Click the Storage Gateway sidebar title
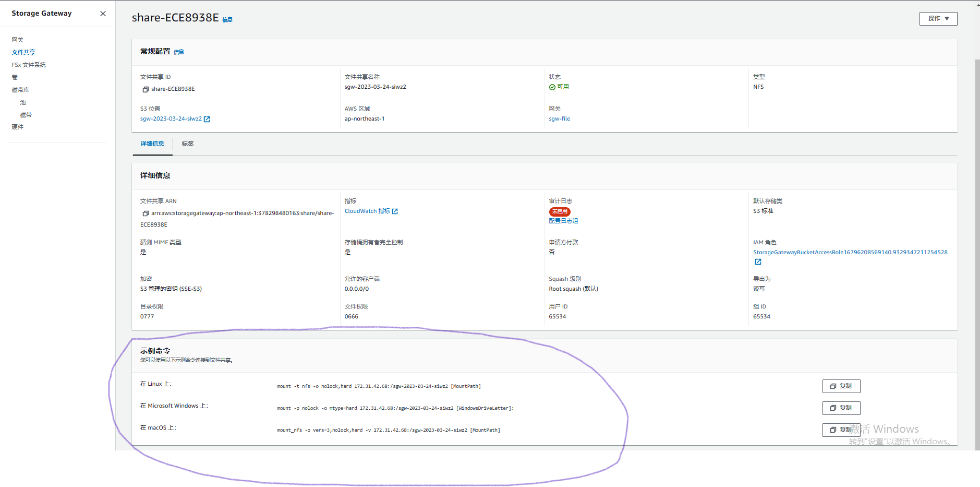This screenshot has width=980, height=487. click(x=42, y=14)
